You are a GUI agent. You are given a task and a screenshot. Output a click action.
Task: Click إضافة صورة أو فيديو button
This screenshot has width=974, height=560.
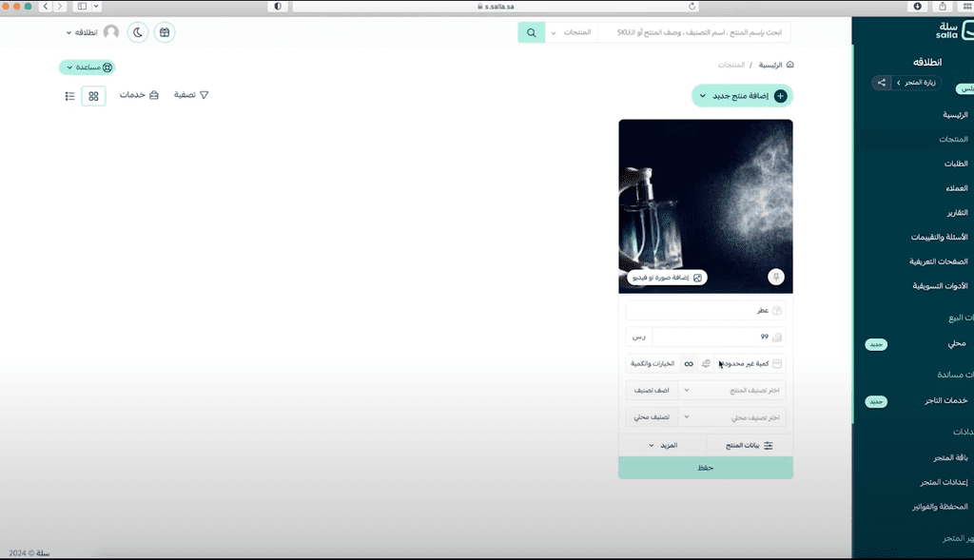[x=667, y=278]
